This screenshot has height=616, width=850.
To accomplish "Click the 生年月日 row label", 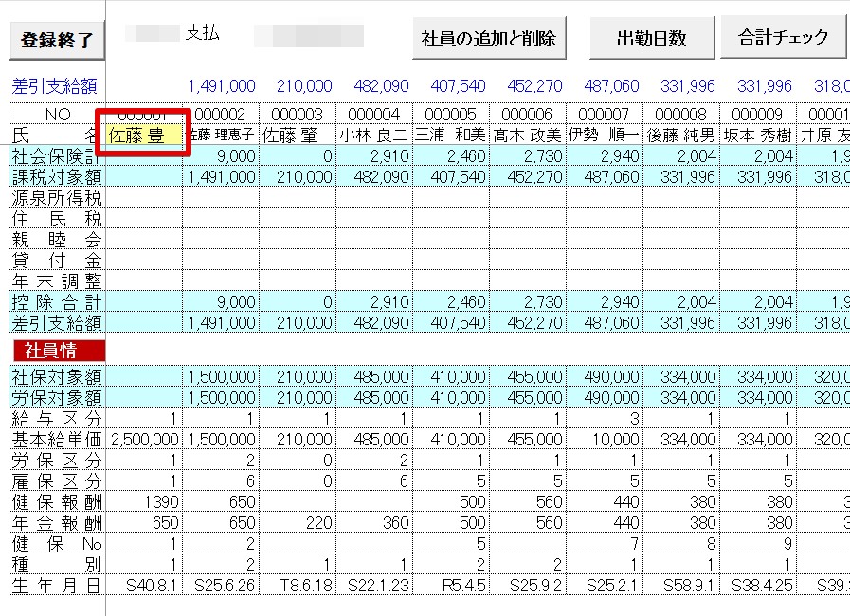I will [x=57, y=586].
